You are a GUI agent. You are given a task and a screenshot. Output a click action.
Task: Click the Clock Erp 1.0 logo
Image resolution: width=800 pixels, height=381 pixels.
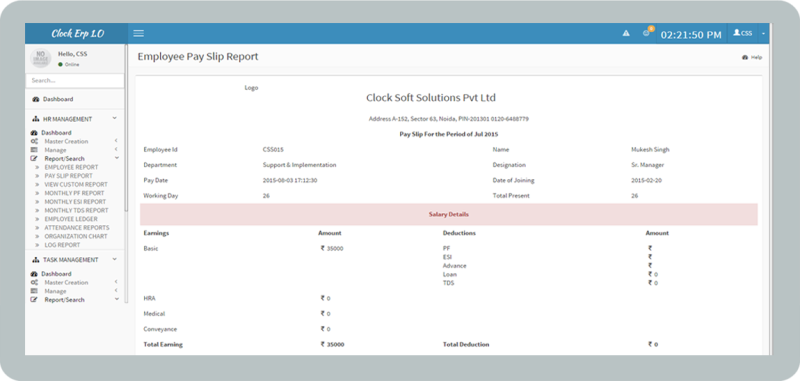pyautogui.click(x=78, y=34)
